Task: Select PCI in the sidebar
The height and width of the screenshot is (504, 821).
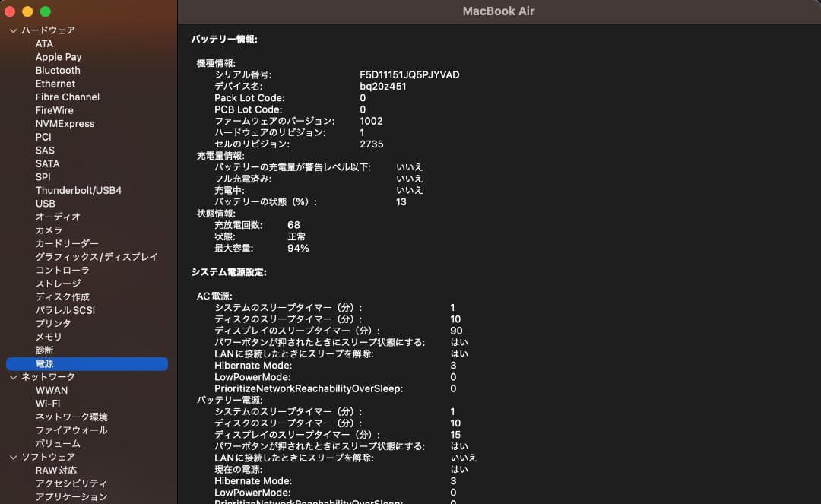Action: (x=43, y=137)
